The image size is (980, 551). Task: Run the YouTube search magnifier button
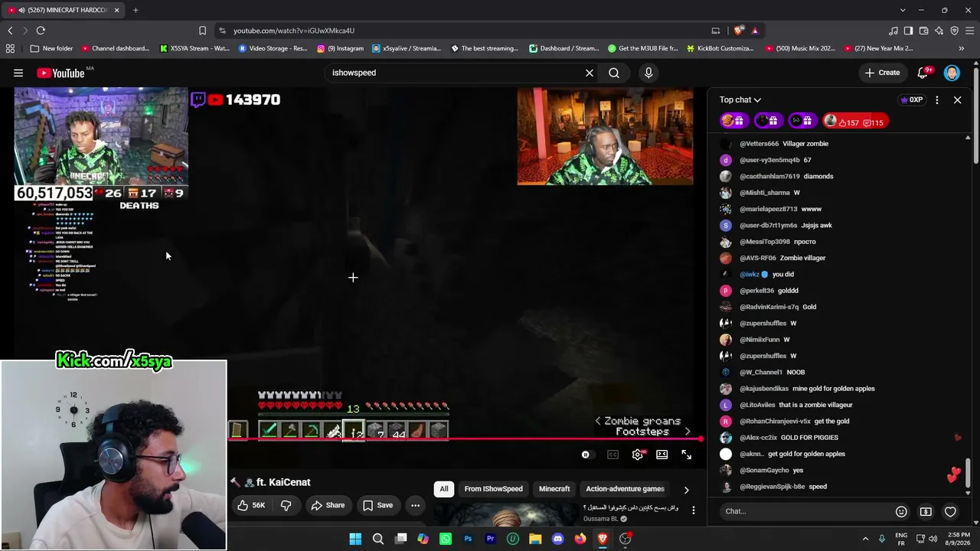(x=614, y=73)
